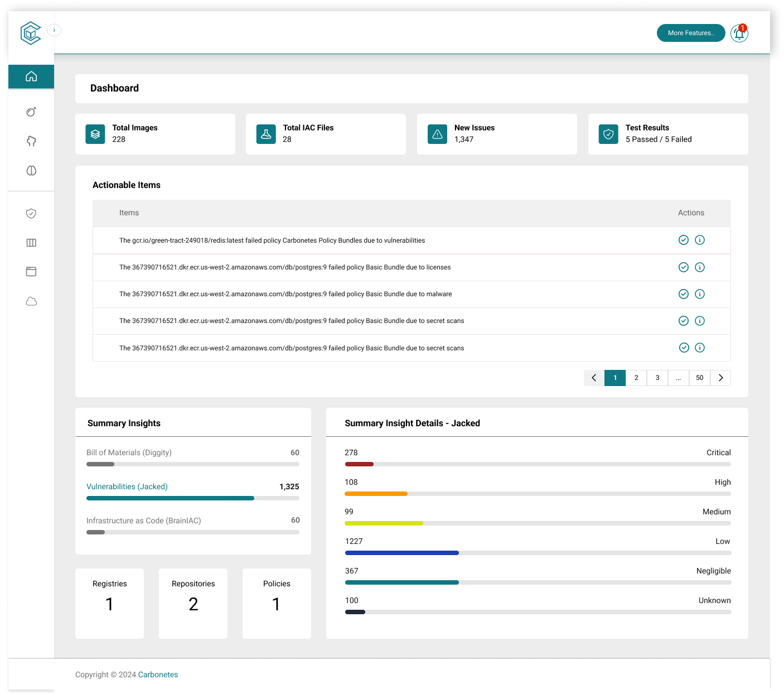Click the notification bell icon

739,33
